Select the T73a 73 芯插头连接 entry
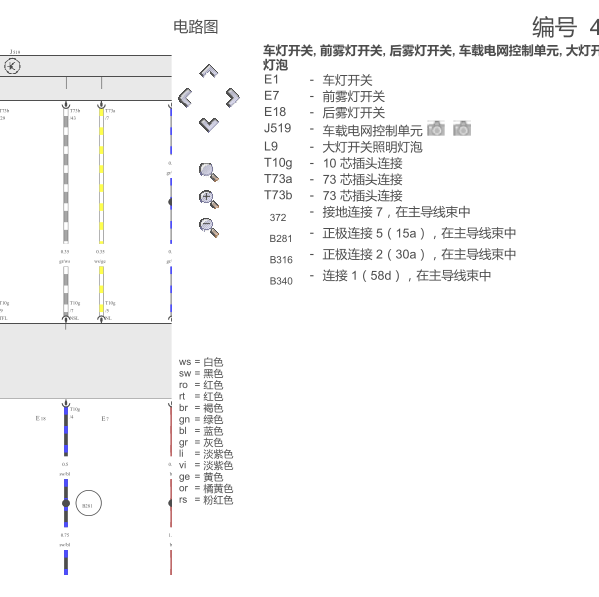599x597 pixels. 333,179
